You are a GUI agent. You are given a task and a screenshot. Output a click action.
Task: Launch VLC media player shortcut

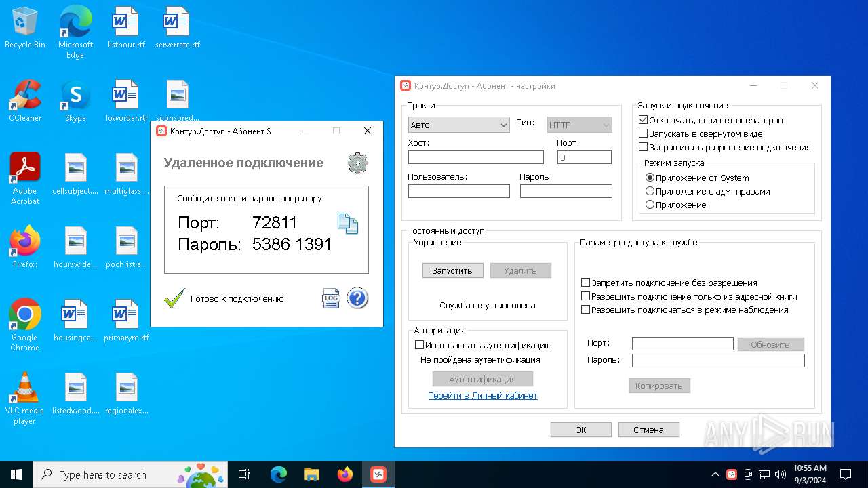[x=25, y=399]
